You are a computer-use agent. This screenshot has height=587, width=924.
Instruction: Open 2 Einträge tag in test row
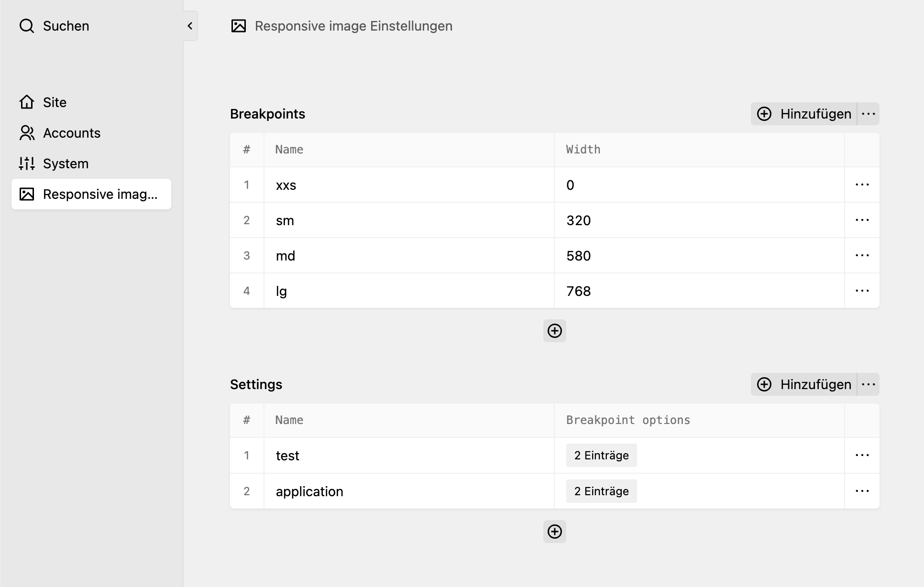(601, 456)
